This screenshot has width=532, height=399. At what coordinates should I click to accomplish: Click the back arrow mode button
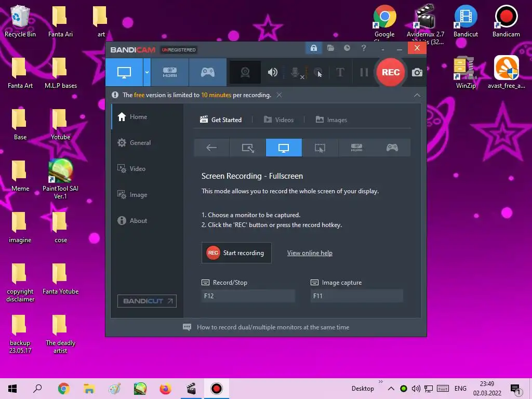point(212,148)
